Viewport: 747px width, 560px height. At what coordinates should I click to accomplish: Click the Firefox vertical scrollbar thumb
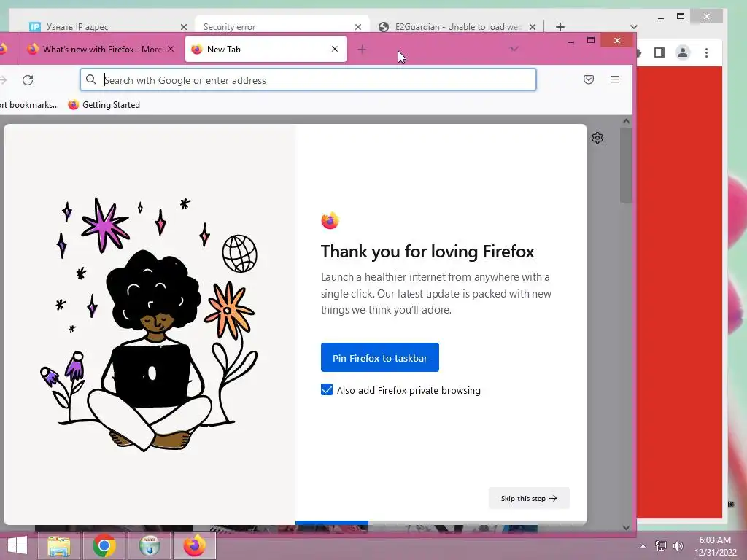[x=626, y=165]
